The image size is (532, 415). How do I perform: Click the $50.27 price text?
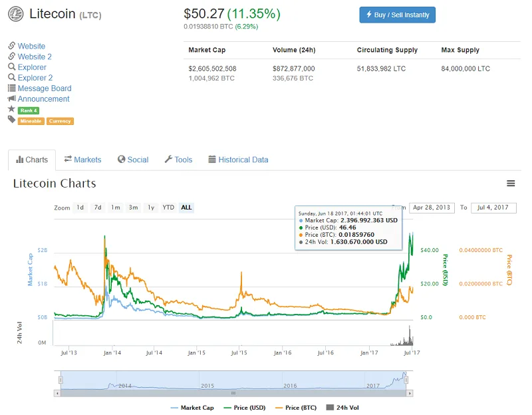[x=204, y=13]
